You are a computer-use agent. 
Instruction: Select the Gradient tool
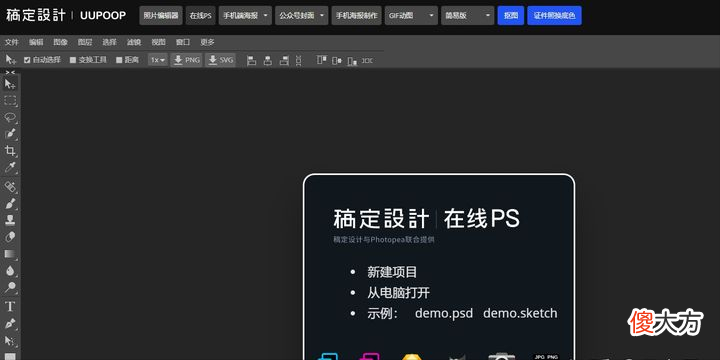[x=10, y=253]
